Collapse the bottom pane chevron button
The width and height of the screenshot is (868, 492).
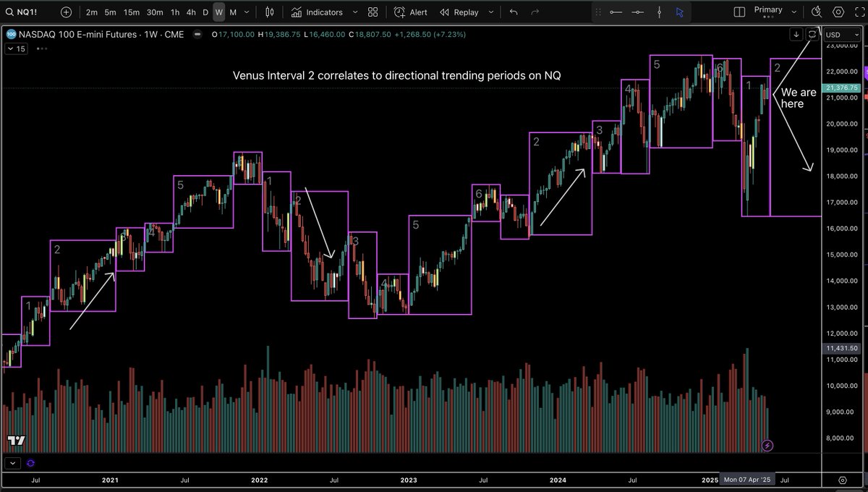click(x=11, y=463)
